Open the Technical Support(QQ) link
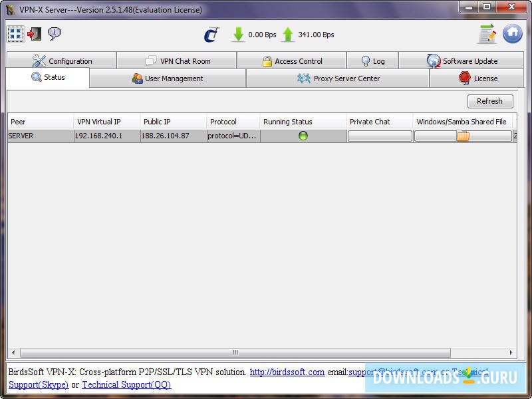This screenshot has height=399, width=532. coord(126,385)
